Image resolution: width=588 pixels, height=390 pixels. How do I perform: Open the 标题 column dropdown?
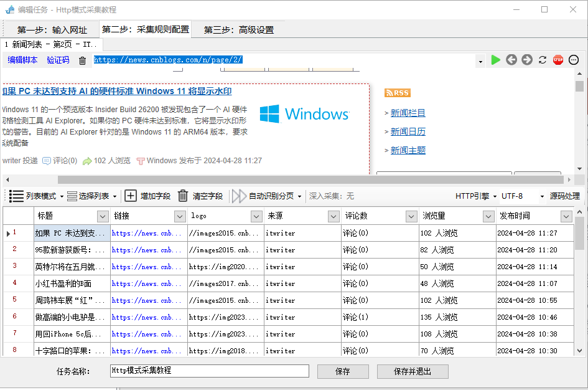point(103,216)
